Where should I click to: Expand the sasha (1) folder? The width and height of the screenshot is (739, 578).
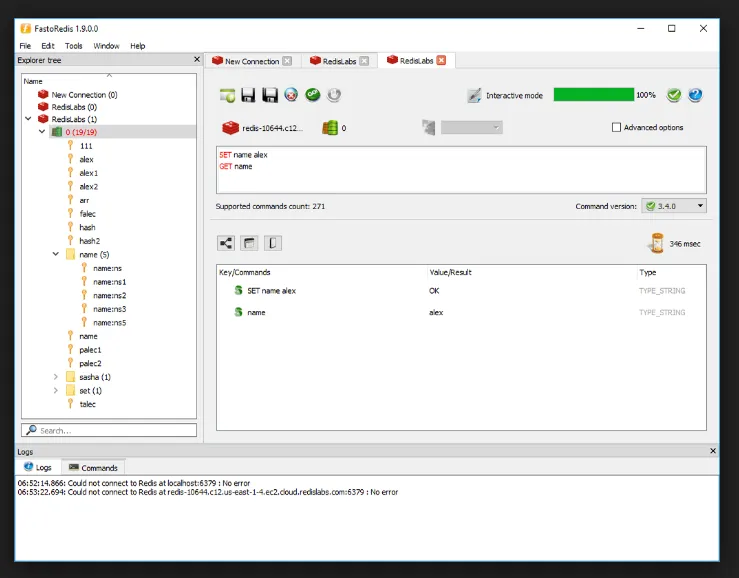point(56,377)
